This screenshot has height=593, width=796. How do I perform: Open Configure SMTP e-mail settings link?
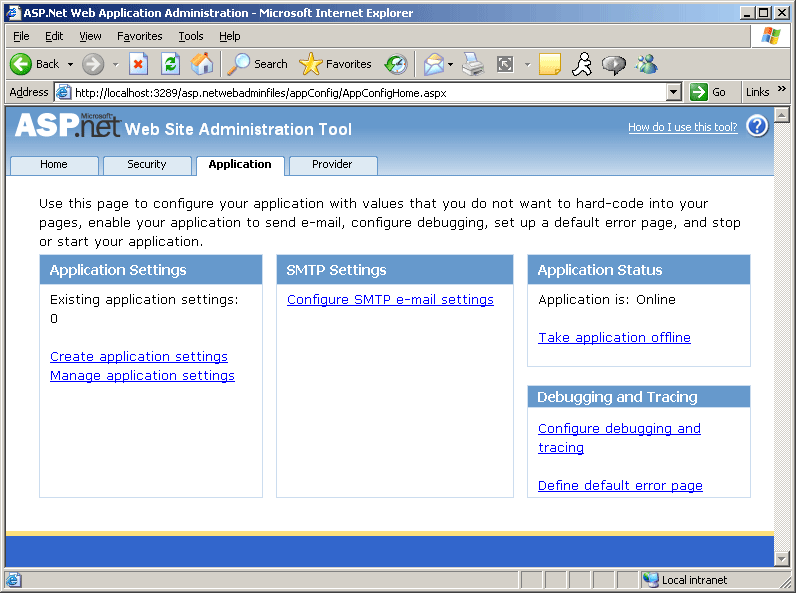point(390,300)
